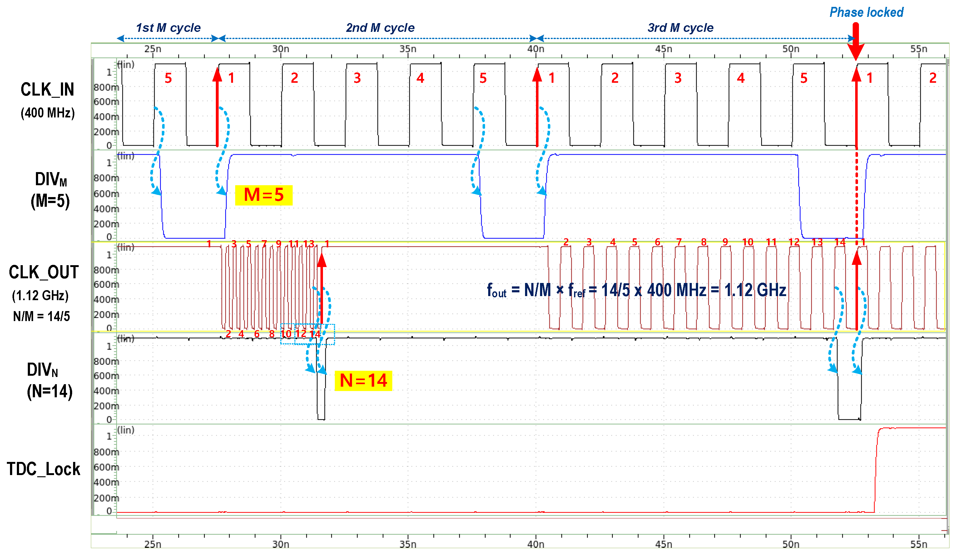Click the CLK_IN signal name

pos(47,90)
